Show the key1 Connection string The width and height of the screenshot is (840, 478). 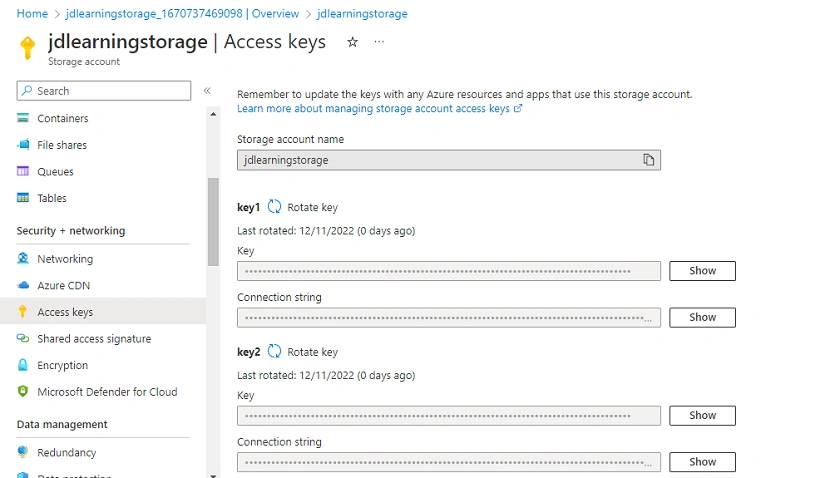(702, 317)
